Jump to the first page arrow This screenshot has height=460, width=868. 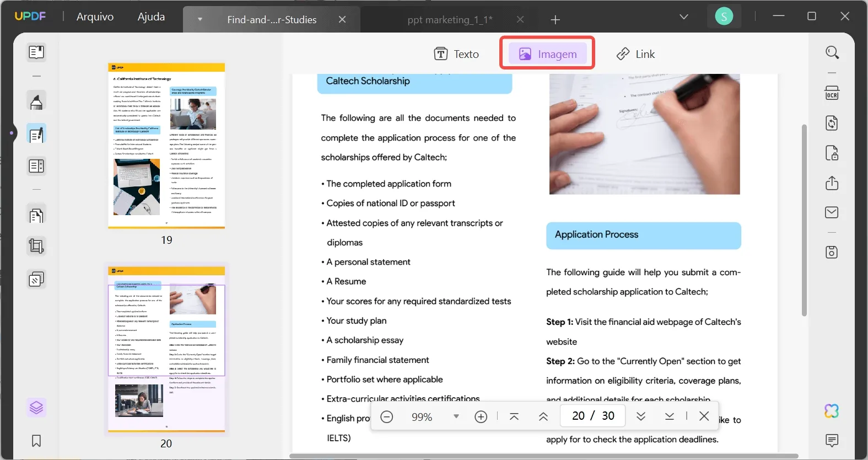coord(514,416)
